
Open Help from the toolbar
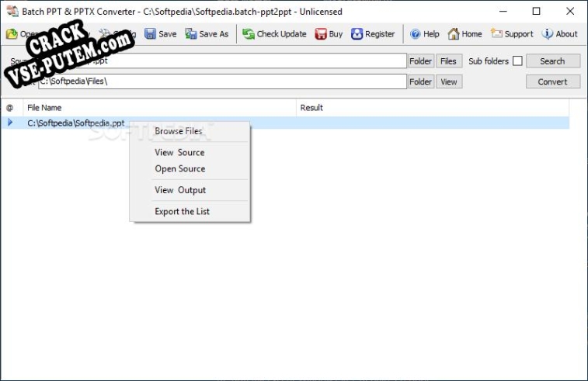pyautogui.click(x=416, y=34)
